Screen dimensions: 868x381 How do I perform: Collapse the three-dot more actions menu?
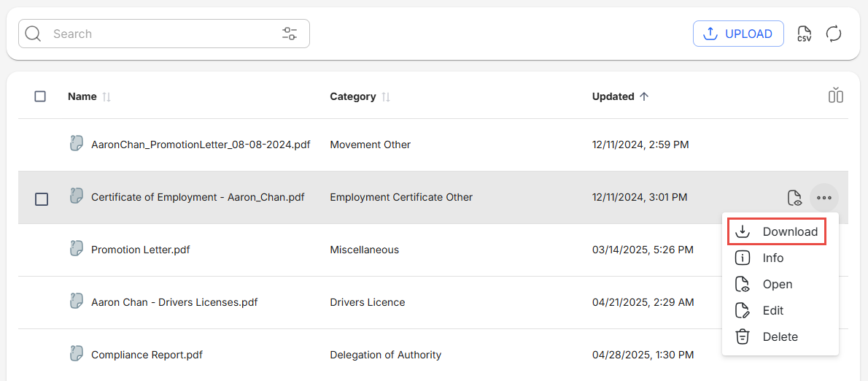pyautogui.click(x=824, y=198)
